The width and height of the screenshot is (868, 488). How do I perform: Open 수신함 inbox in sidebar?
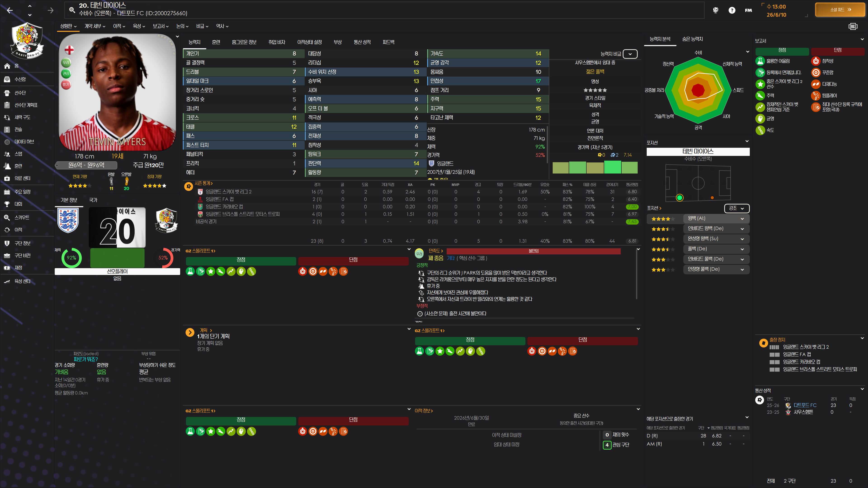pyautogui.click(x=20, y=80)
